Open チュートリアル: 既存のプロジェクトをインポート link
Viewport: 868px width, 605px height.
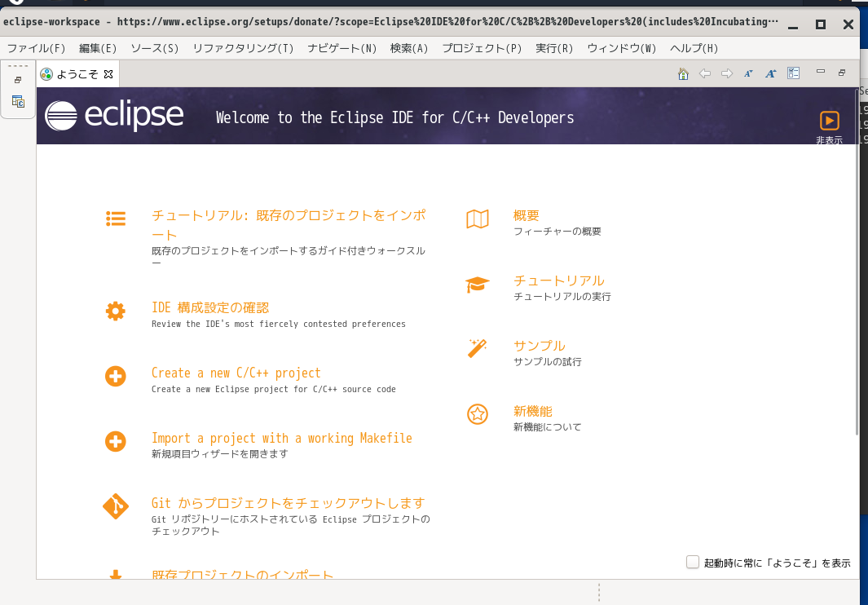[x=289, y=225]
